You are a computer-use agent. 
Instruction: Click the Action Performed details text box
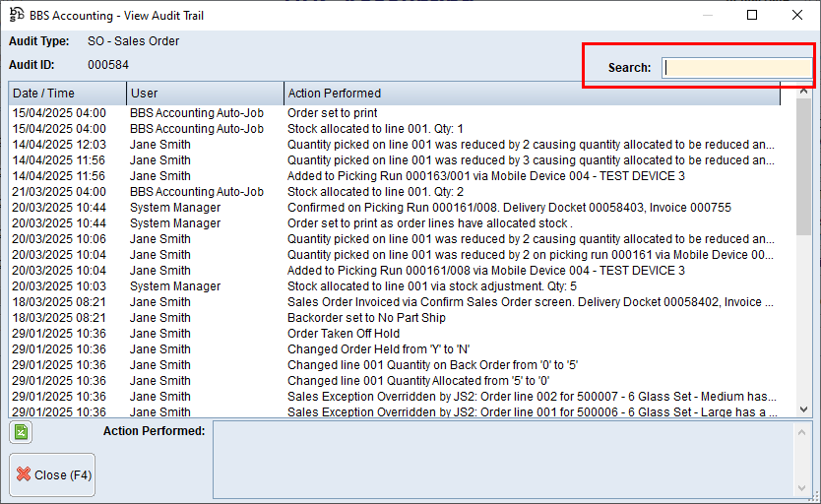[512, 460]
